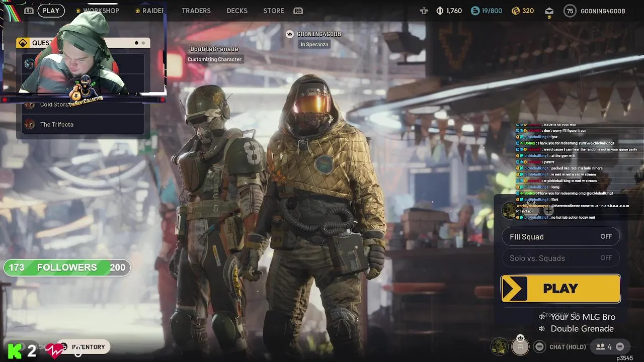
Task: Click the 'Customizing Character' status label
Action: (x=214, y=59)
